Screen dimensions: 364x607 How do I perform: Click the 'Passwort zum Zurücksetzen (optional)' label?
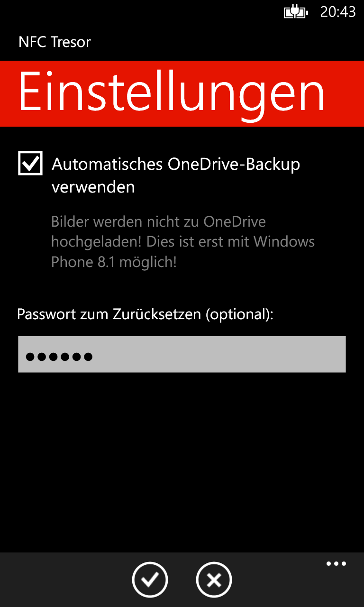[x=146, y=315]
